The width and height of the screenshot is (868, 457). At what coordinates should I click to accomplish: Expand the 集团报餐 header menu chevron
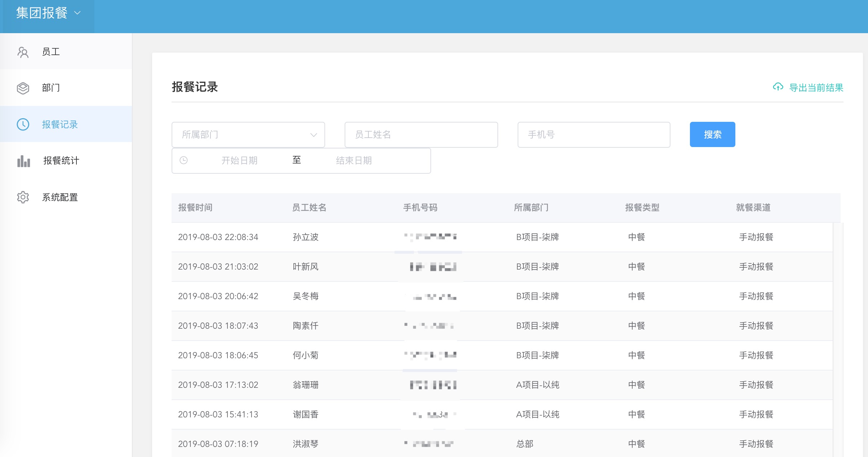point(76,13)
